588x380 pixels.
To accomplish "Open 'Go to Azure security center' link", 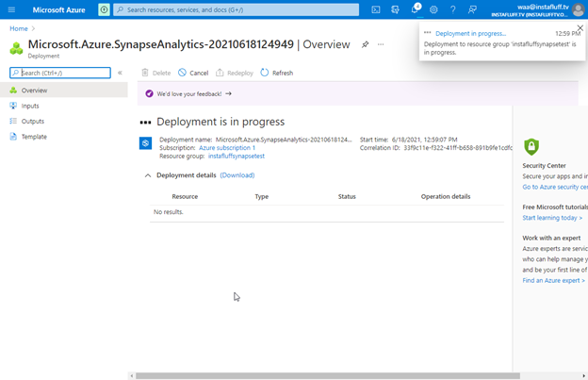I will point(555,187).
